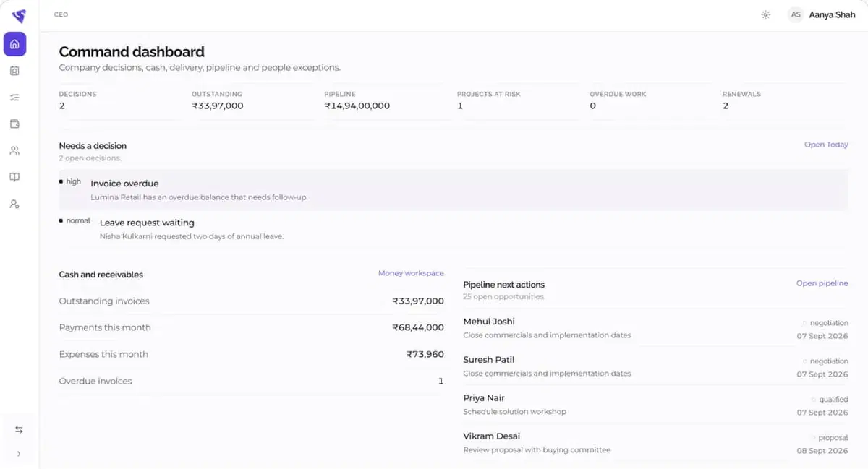Click the high priority label
Screen dimensions: 868x469
73,181
